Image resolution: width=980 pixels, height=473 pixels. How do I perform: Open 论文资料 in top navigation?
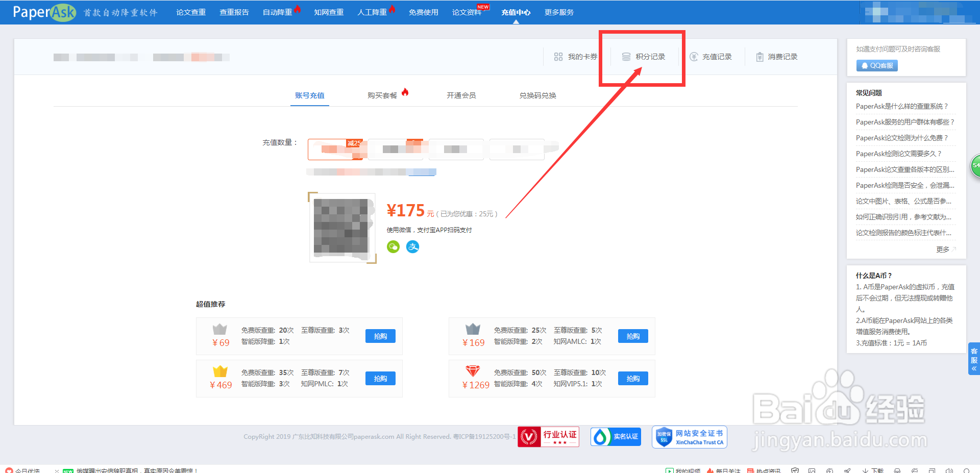467,12
